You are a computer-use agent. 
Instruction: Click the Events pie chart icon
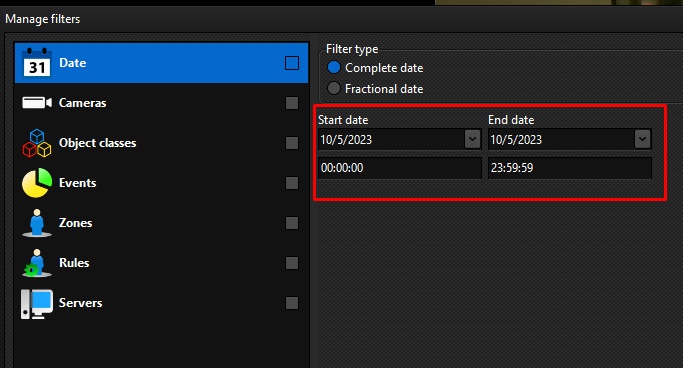coord(37,183)
